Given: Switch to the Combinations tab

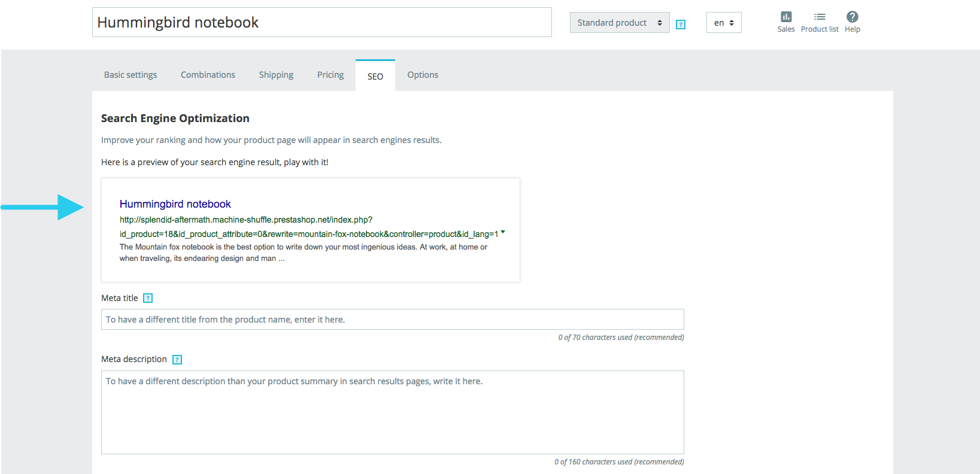Looking at the screenshot, I should click(x=208, y=75).
